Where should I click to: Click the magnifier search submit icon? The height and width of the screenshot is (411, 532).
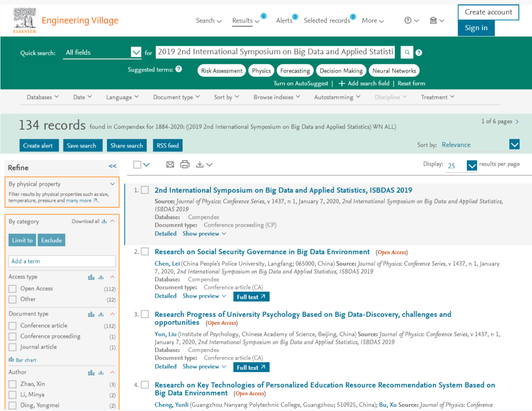(407, 53)
